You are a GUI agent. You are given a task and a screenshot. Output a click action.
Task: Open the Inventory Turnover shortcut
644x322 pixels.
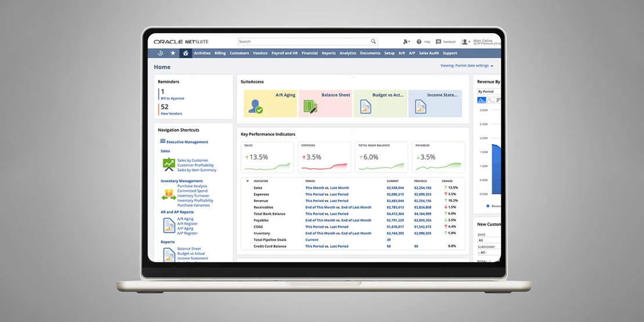(x=193, y=196)
